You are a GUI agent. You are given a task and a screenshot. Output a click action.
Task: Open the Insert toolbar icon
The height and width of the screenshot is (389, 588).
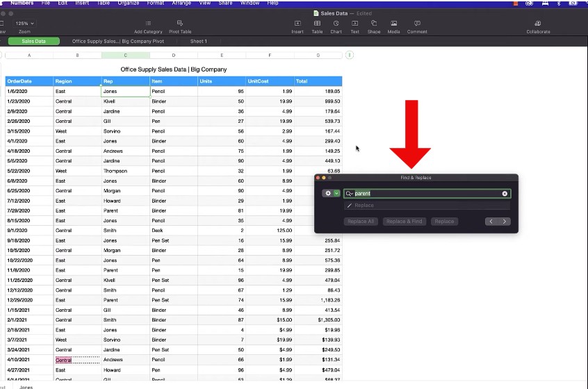[297, 23]
